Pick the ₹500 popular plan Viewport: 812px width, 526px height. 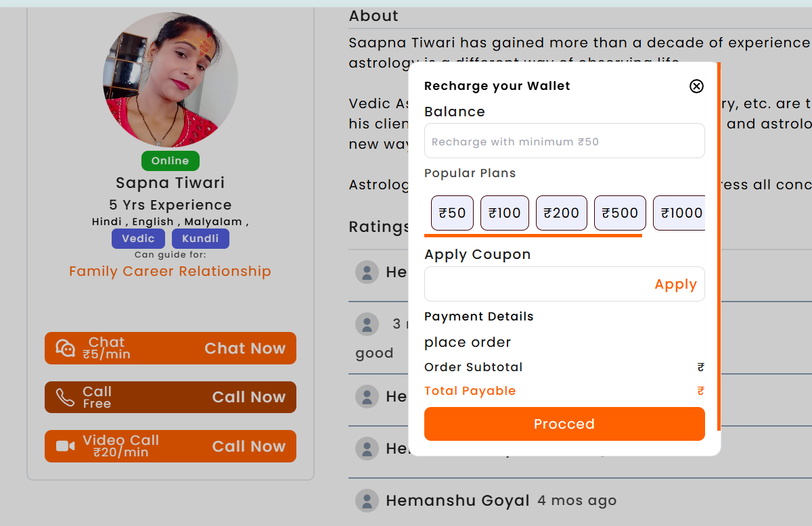620,213
